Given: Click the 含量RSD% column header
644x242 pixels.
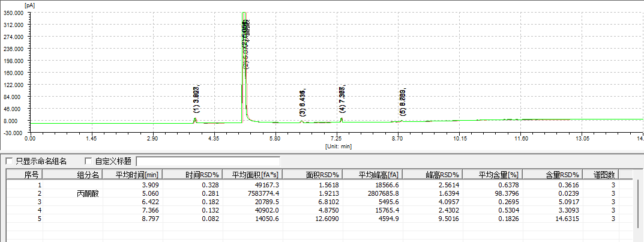Looking at the screenshot, I should 553,175.
